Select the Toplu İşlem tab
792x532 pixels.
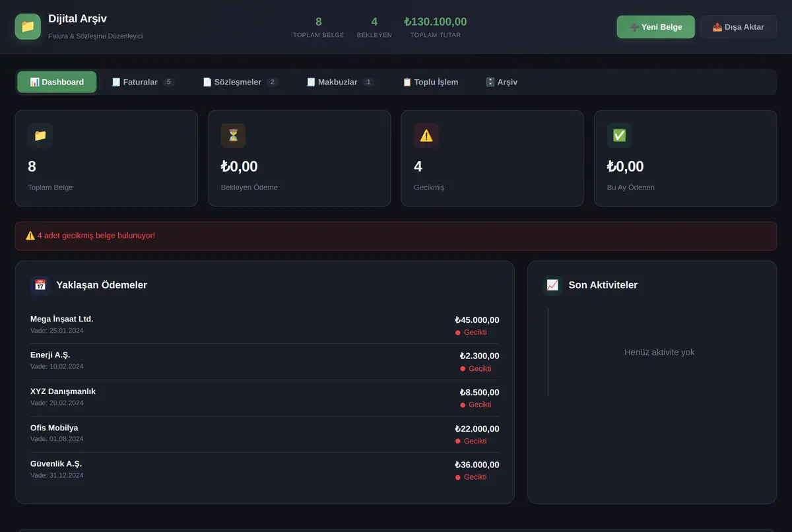coord(430,82)
